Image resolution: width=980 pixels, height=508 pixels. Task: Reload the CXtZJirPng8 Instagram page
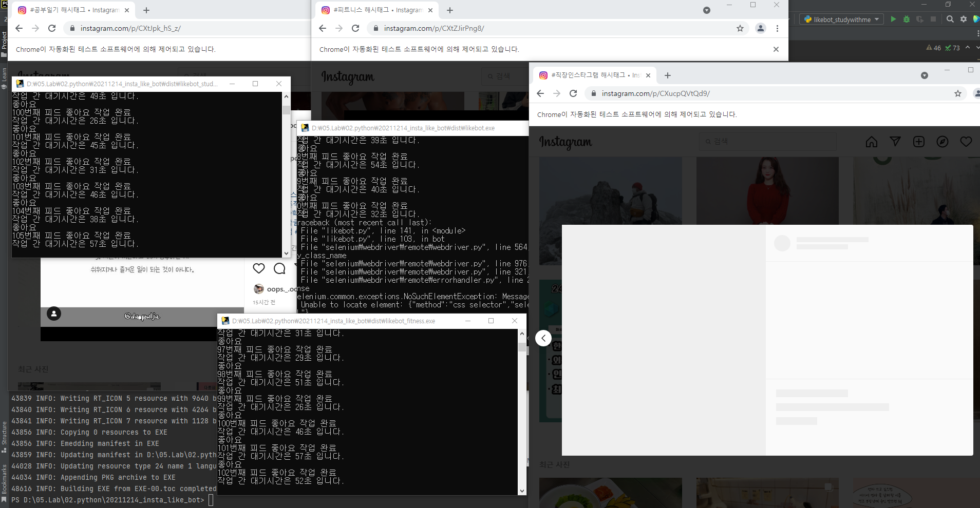pyautogui.click(x=355, y=28)
